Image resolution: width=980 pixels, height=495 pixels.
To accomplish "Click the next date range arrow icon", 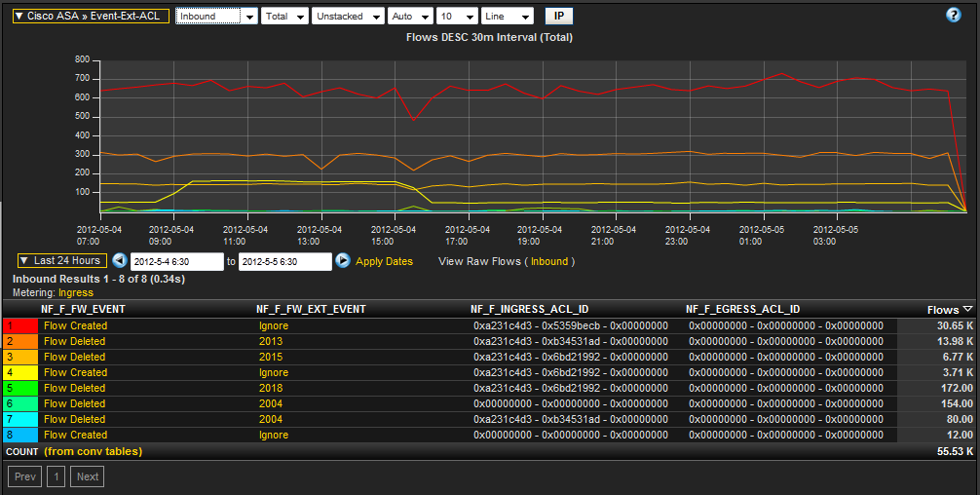I will pos(343,261).
